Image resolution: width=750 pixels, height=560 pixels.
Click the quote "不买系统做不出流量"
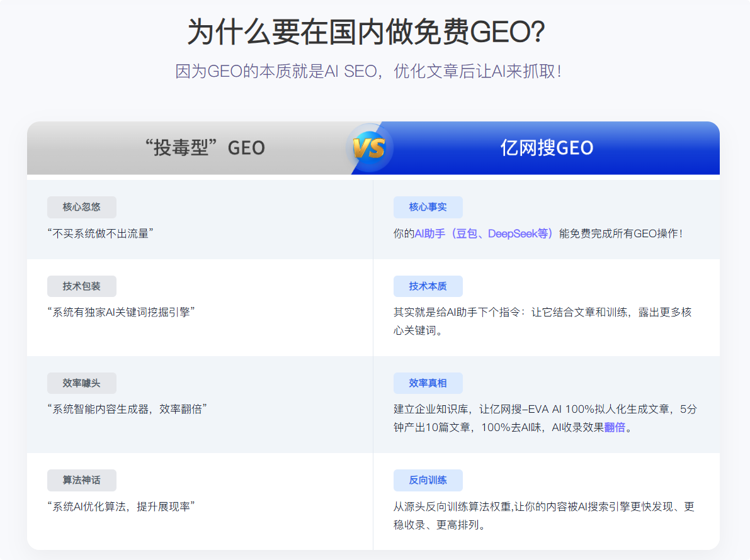coord(101,233)
